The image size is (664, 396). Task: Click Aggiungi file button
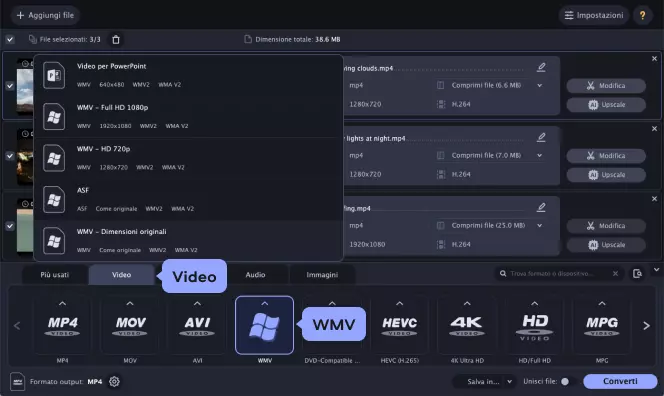coord(45,15)
